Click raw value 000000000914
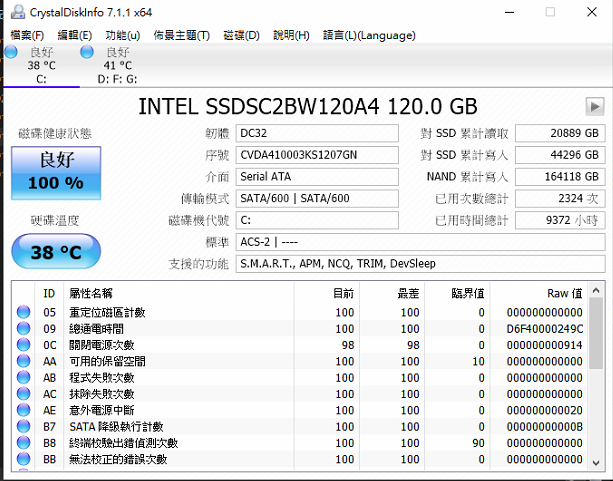Image resolution: width=613 pixels, height=481 pixels. pos(545,345)
